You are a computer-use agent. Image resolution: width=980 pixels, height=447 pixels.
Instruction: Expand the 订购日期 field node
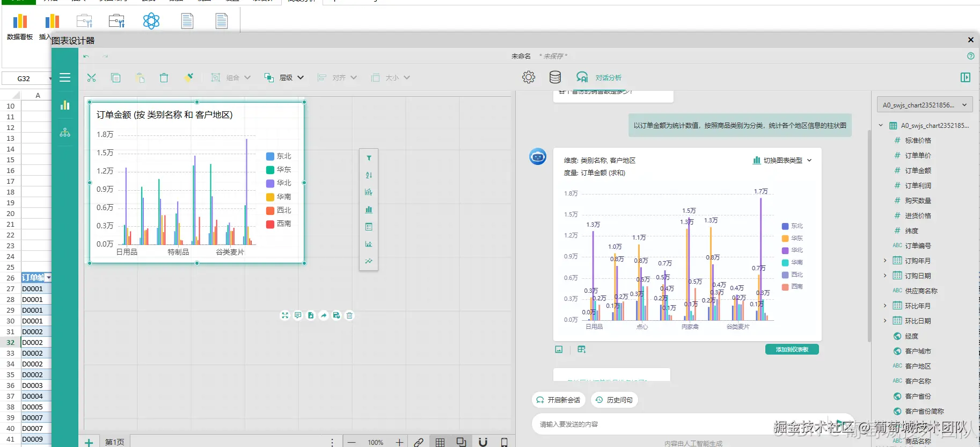tap(885, 276)
